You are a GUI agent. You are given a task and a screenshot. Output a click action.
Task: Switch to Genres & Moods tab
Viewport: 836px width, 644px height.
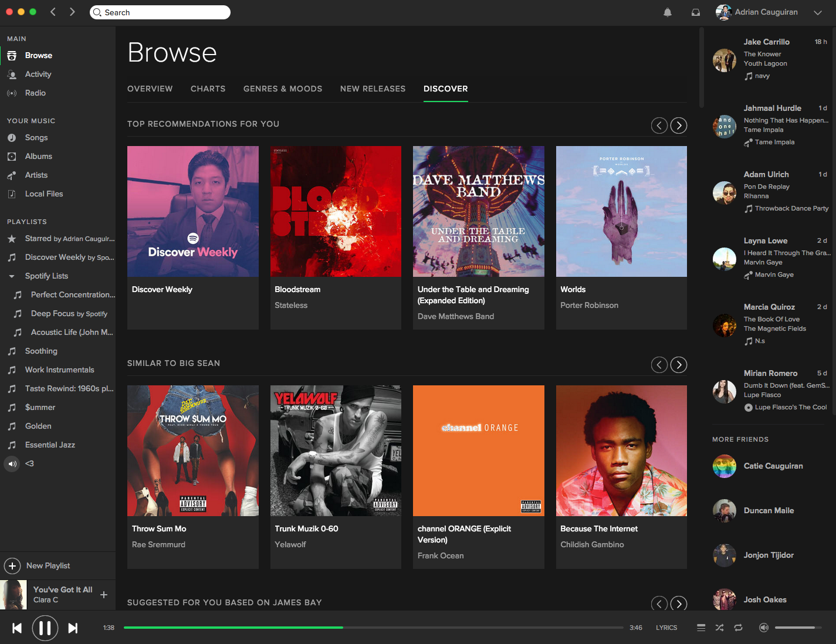(x=283, y=89)
